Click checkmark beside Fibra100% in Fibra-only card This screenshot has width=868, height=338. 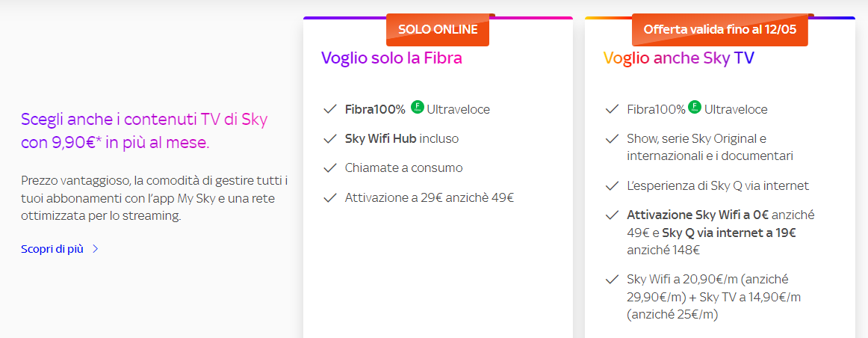click(330, 109)
